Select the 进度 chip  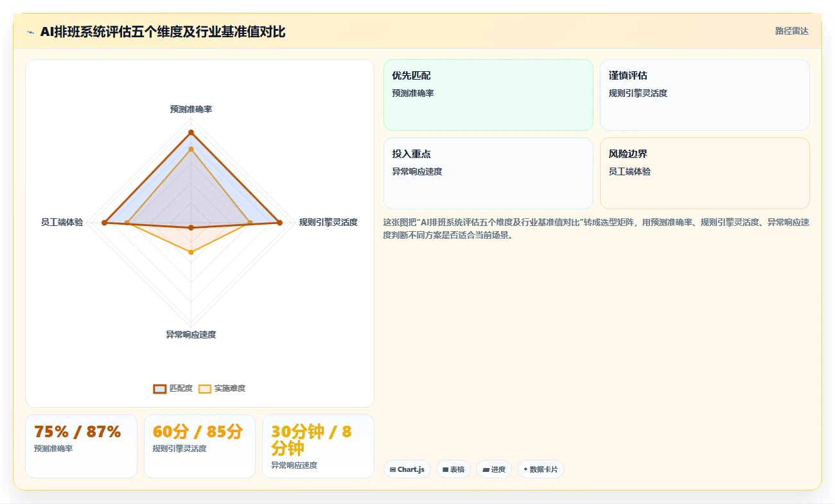494,469
